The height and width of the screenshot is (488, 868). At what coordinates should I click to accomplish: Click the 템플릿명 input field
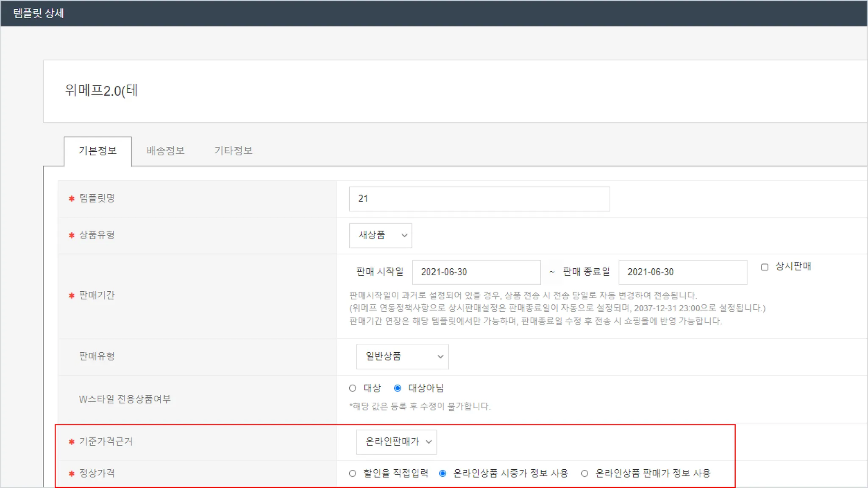click(479, 199)
